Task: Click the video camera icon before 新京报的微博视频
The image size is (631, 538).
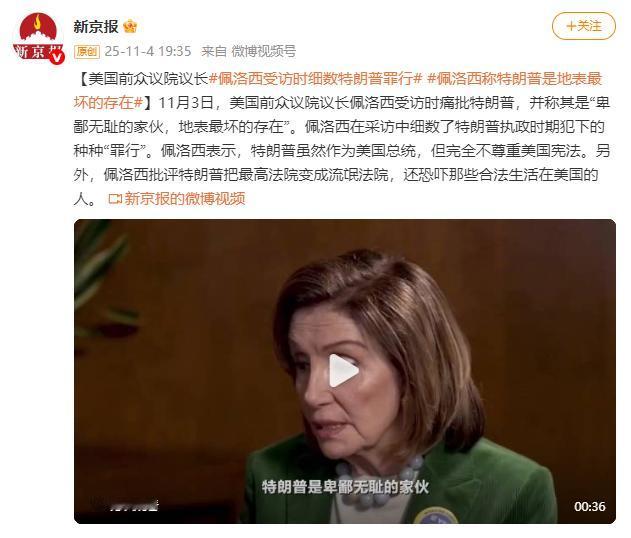Action: pyautogui.click(x=115, y=199)
